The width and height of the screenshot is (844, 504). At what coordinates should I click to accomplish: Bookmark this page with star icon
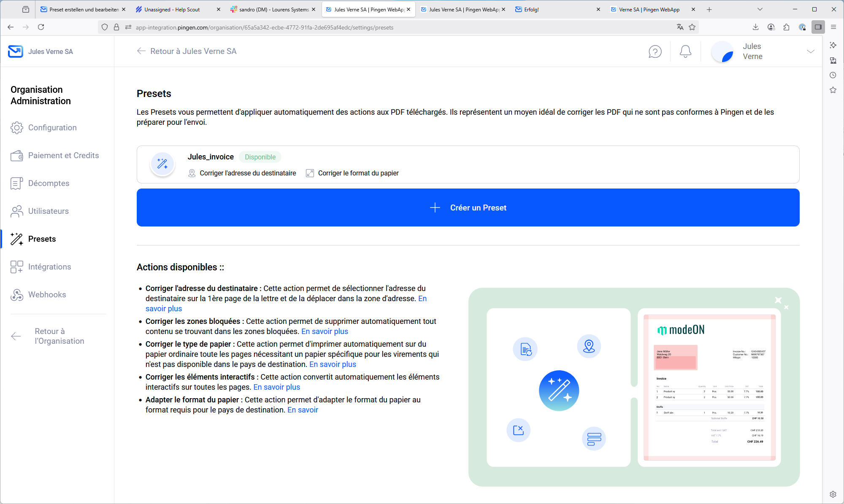[x=692, y=27]
